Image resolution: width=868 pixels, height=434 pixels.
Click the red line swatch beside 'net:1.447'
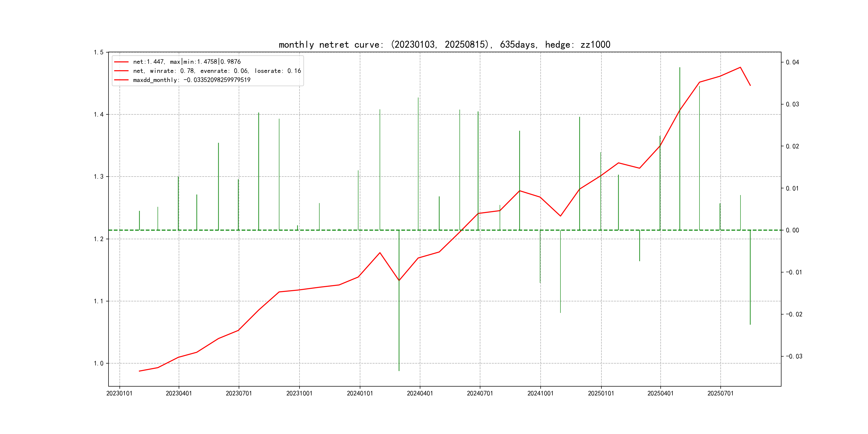point(121,62)
